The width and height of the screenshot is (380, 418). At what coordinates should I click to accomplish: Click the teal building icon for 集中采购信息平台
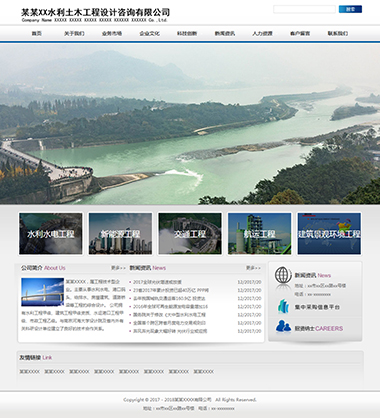point(283,307)
